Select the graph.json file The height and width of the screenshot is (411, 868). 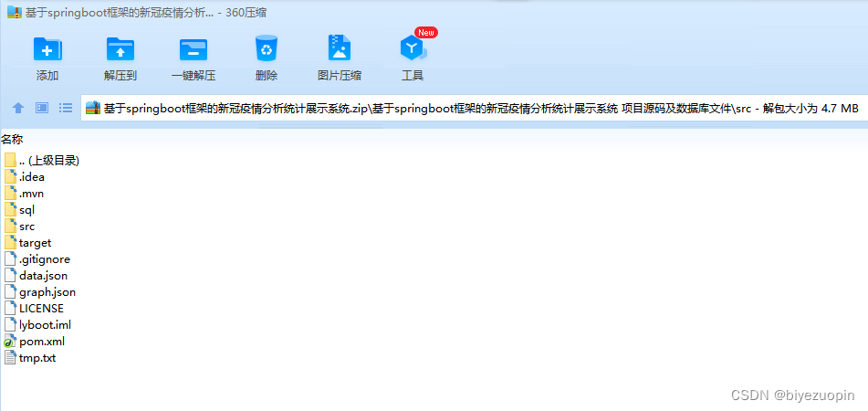point(40,292)
